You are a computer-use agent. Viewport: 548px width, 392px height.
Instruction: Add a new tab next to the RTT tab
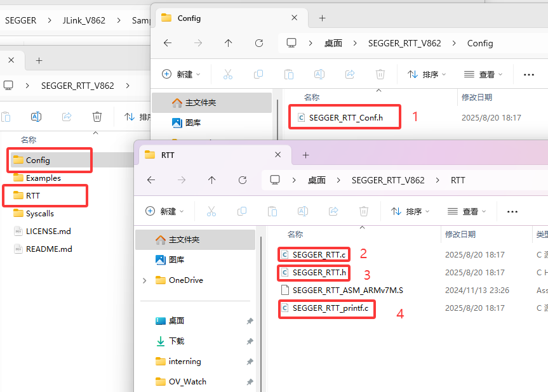click(x=305, y=155)
